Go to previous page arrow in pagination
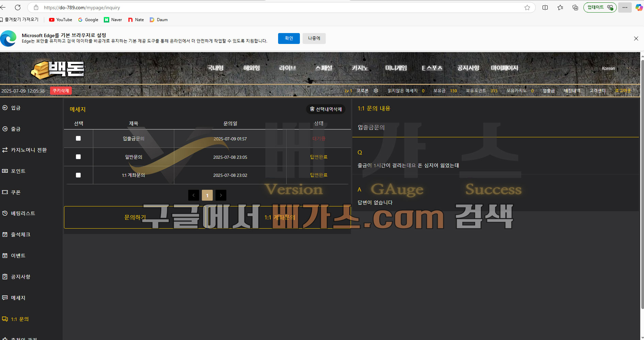Viewport: 644px width, 340px height. tap(194, 195)
